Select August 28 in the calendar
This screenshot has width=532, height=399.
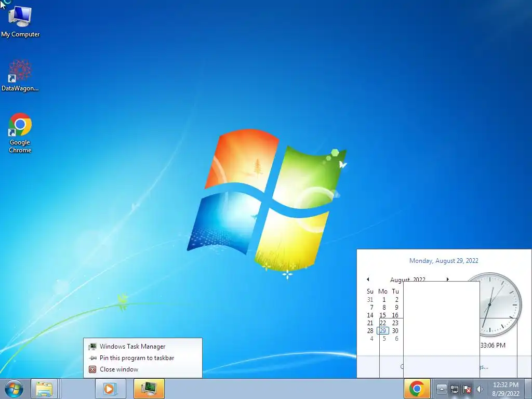(x=370, y=331)
